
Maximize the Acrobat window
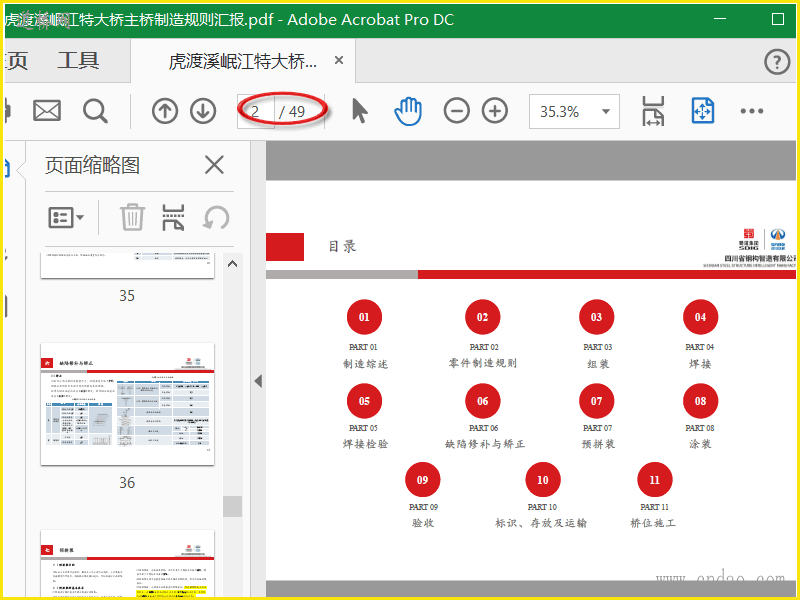pos(778,19)
